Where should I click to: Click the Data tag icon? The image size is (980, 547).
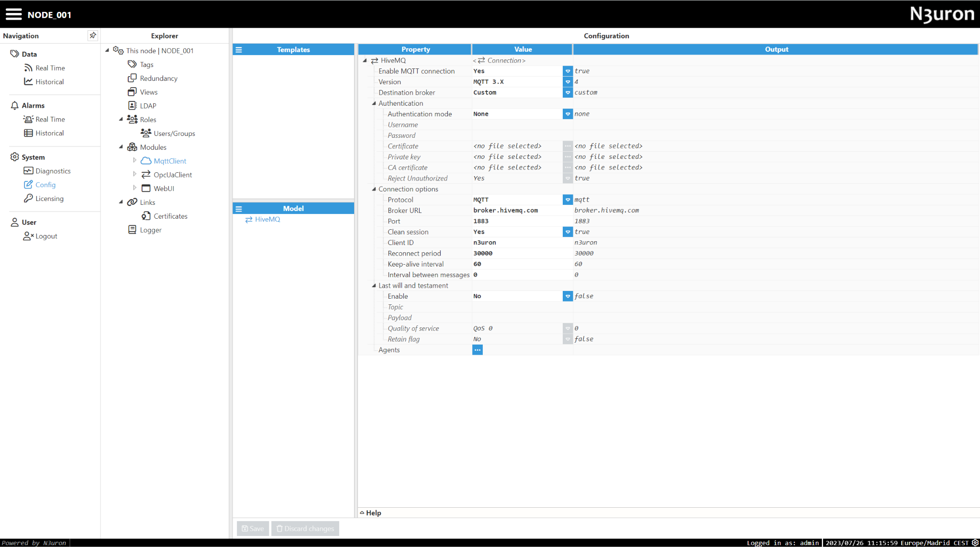pyautogui.click(x=15, y=54)
